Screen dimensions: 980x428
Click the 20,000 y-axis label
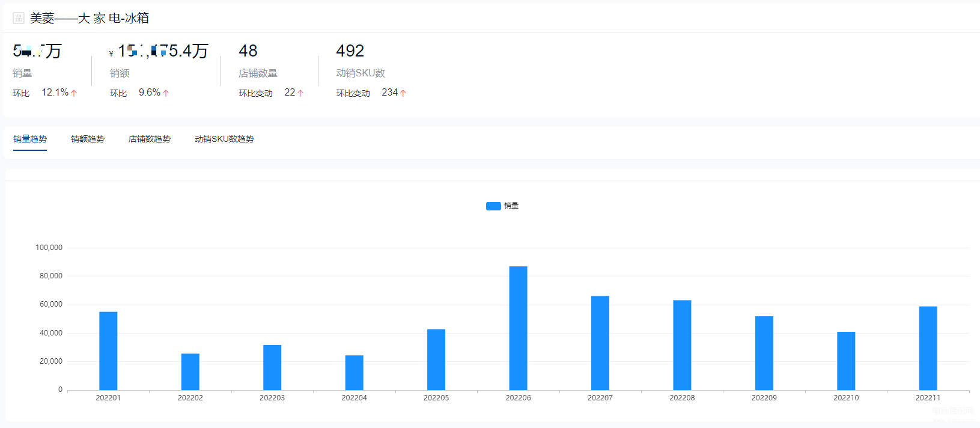point(51,361)
